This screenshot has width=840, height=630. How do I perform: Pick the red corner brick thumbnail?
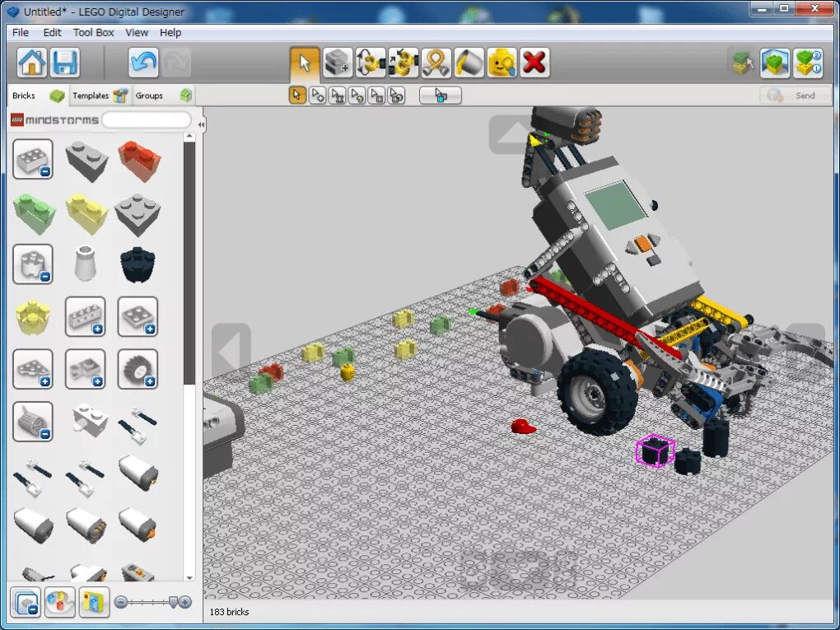click(x=138, y=161)
